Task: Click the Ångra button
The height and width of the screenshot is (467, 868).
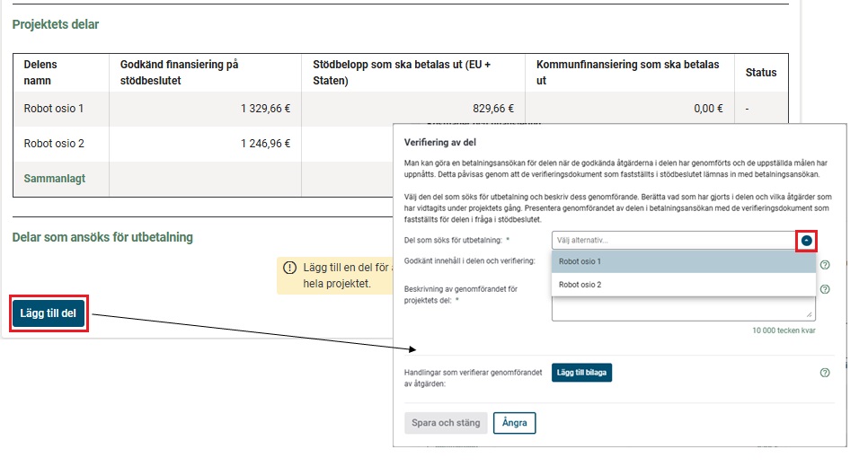Action: pyautogui.click(x=514, y=422)
